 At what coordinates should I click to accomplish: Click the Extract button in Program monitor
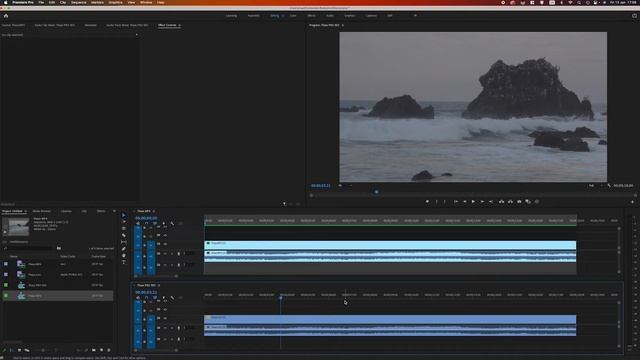tap(510, 202)
